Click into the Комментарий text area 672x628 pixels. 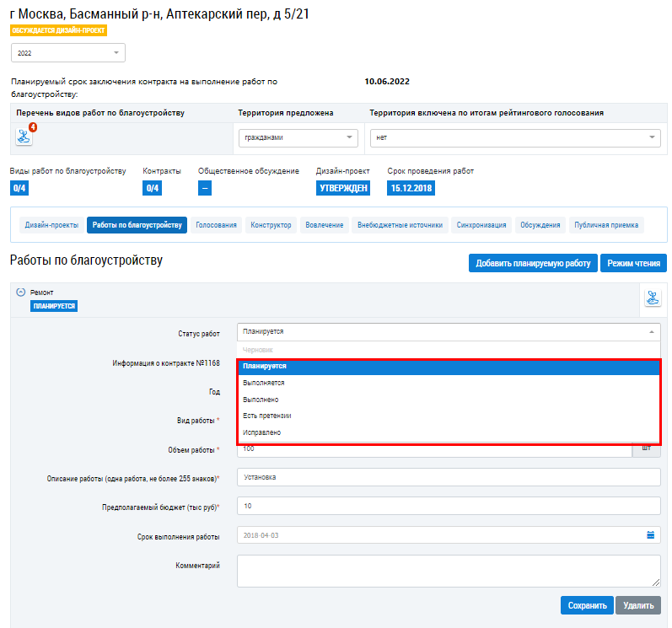tap(449, 571)
